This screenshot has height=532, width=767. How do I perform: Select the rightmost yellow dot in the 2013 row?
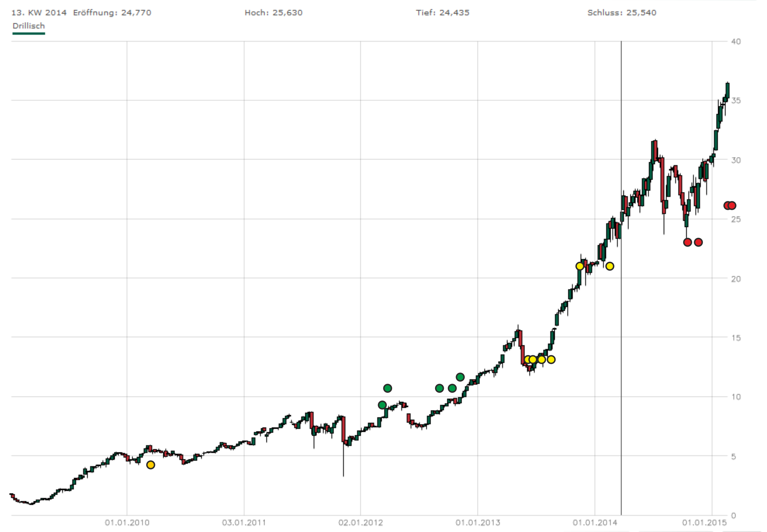tap(551, 359)
